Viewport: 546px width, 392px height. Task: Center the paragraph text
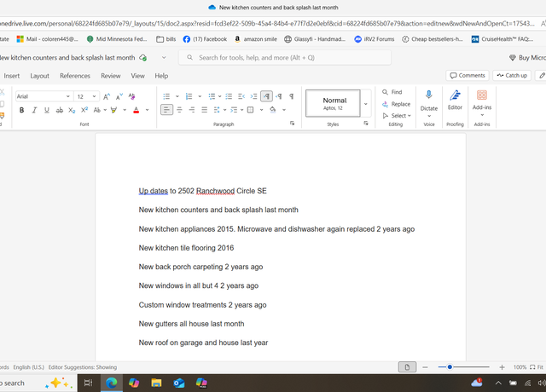[179, 110]
